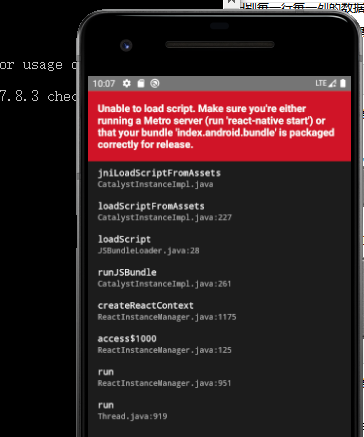Click the 'or usage' text in the terminal window
Viewport: 364px width, 437px height.
tap(31, 65)
